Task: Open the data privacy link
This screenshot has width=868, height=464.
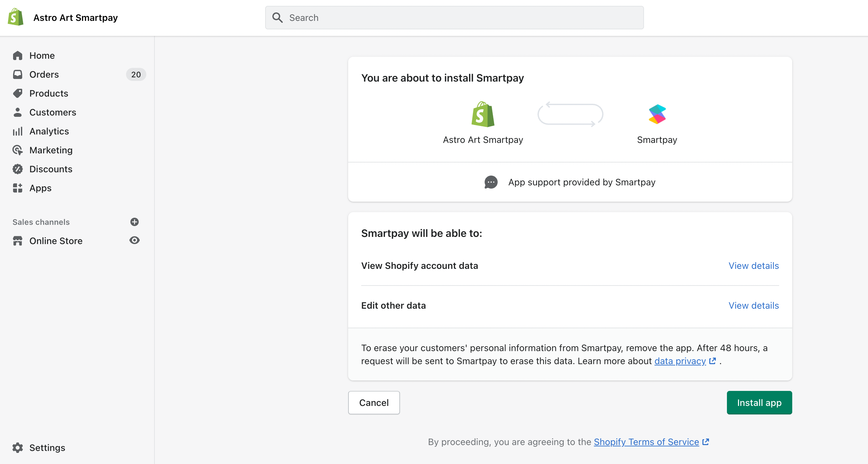Action: click(x=680, y=361)
